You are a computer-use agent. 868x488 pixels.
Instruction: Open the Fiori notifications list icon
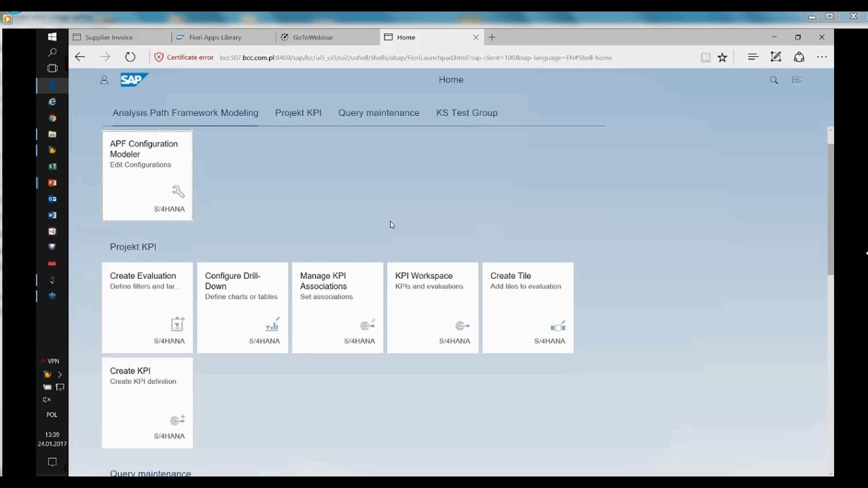tap(797, 80)
